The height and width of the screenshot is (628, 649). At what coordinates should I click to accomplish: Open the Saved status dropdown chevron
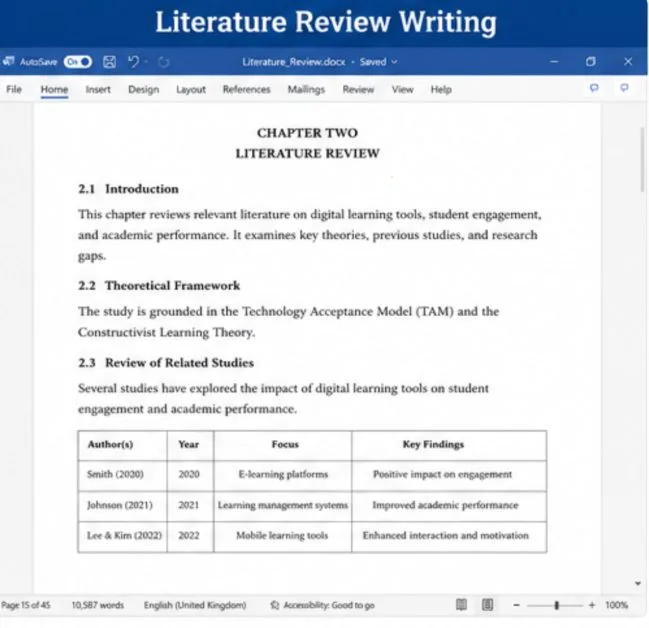pyautogui.click(x=394, y=62)
